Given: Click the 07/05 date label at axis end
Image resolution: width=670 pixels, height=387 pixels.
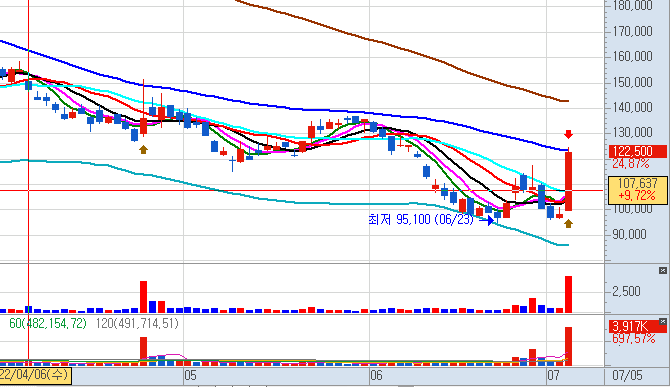Looking at the screenshot, I should pos(627,375).
